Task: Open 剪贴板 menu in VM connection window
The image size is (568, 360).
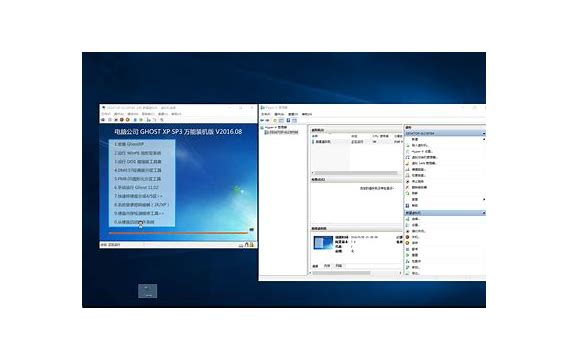Action: (148, 114)
